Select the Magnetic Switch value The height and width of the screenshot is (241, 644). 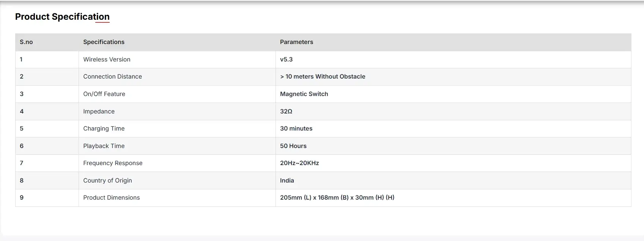(x=304, y=94)
